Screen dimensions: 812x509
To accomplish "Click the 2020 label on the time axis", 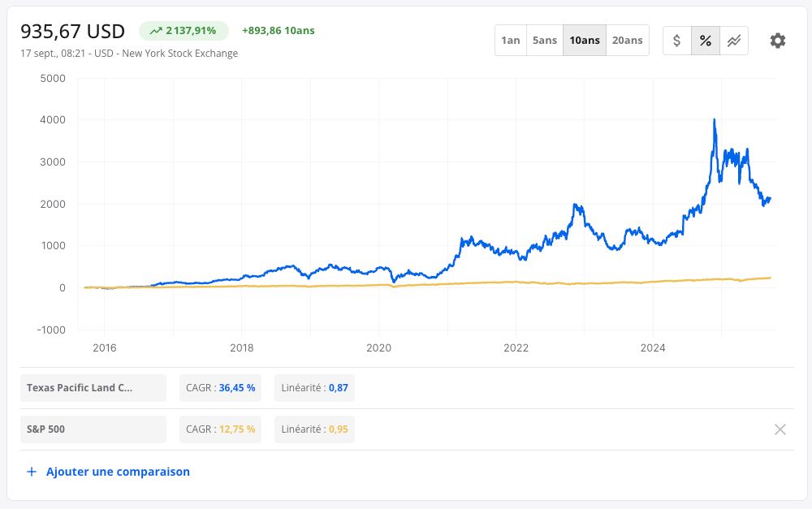I will pyautogui.click(x=378, y=348).
